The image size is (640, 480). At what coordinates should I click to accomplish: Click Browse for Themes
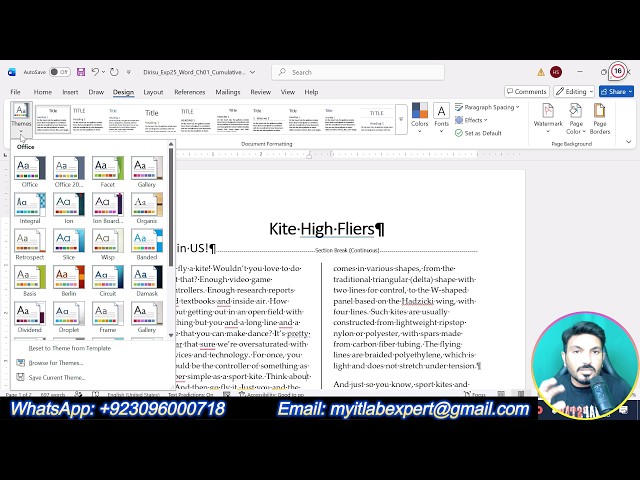coord(56,363)
